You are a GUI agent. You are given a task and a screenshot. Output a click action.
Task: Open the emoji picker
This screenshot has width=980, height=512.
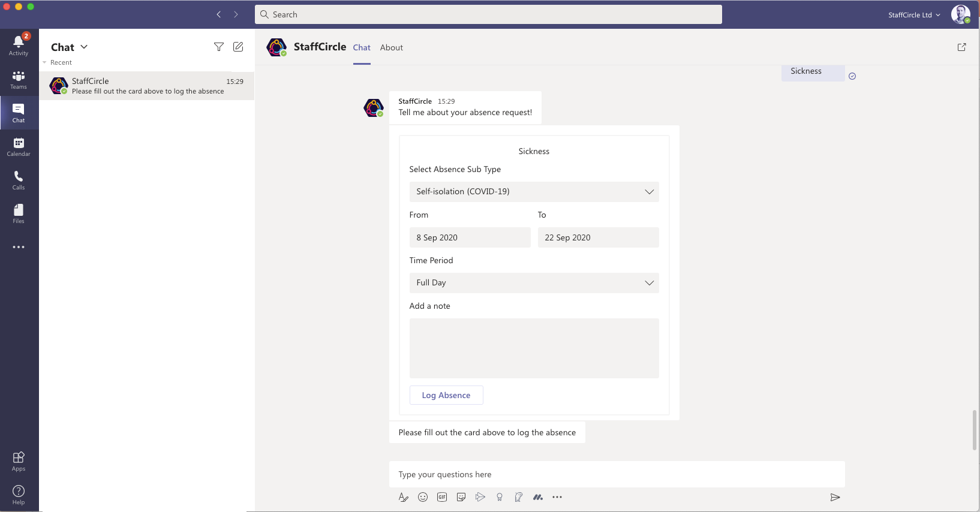423,497
